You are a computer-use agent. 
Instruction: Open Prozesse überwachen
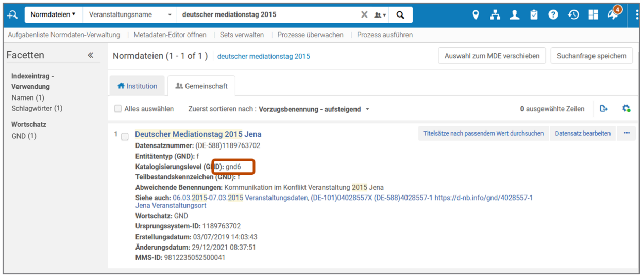(x=310, y=35)
